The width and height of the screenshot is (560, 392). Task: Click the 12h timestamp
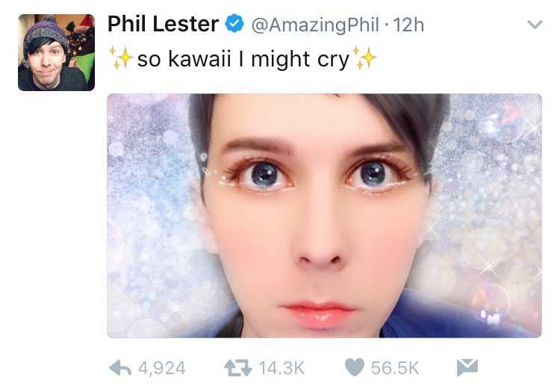(x=408, y=25)
